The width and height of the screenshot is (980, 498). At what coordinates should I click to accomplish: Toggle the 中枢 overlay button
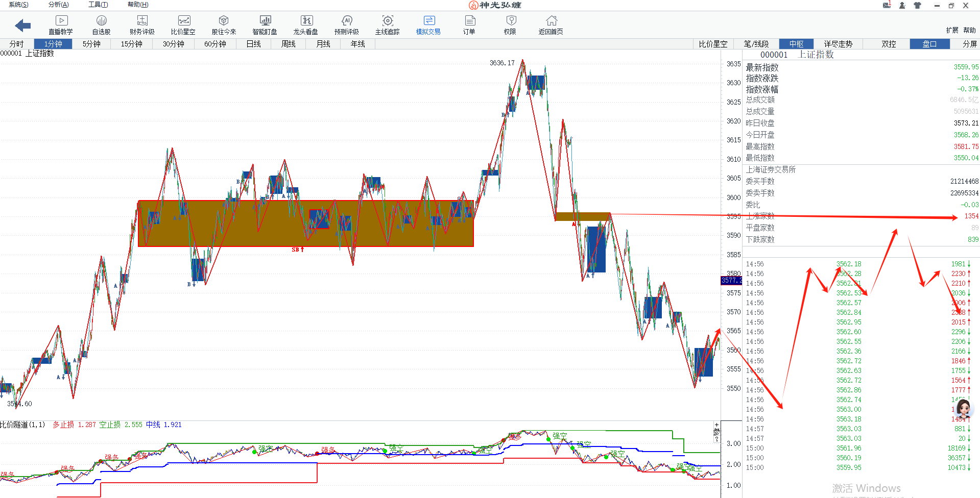pyautogui.click(x=796, y=44)
